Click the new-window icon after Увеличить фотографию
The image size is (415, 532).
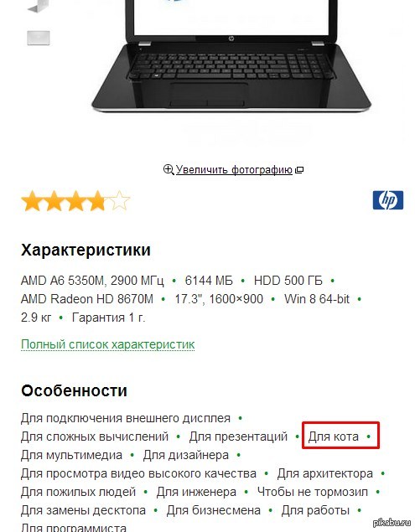pyautogui.click(x=299, y=169)
